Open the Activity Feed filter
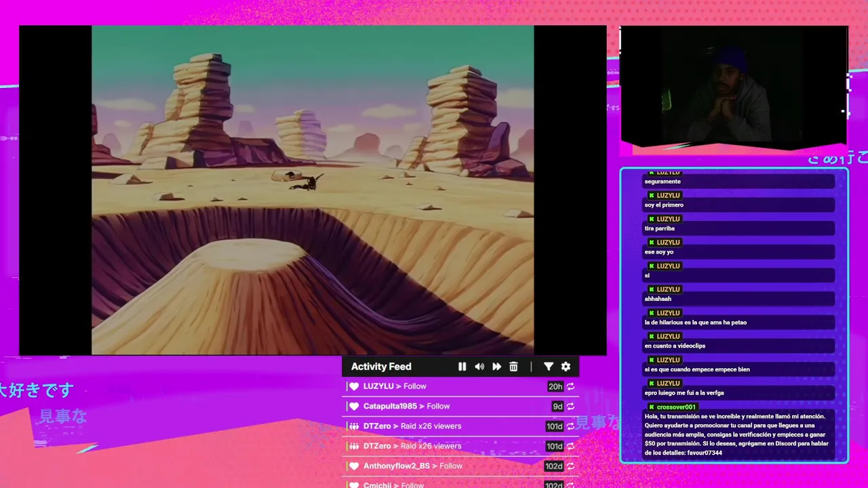 (549, 367)
